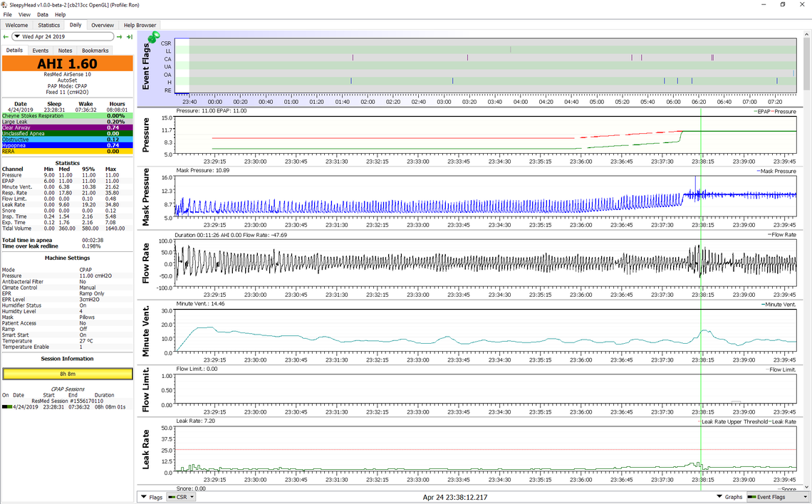The height and width of the screenshot is (504, 812).
Task: Click the Flow Rate graph title label
Action: click(x=145, y=263)
